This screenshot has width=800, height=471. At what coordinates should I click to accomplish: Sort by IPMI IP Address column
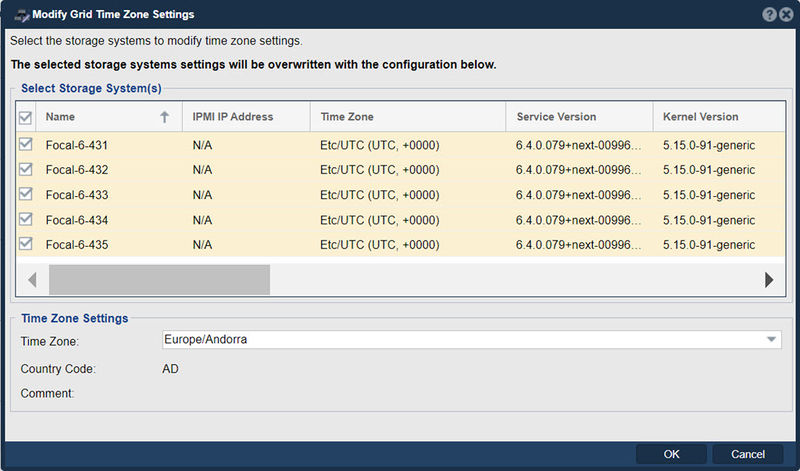point(246,117)
